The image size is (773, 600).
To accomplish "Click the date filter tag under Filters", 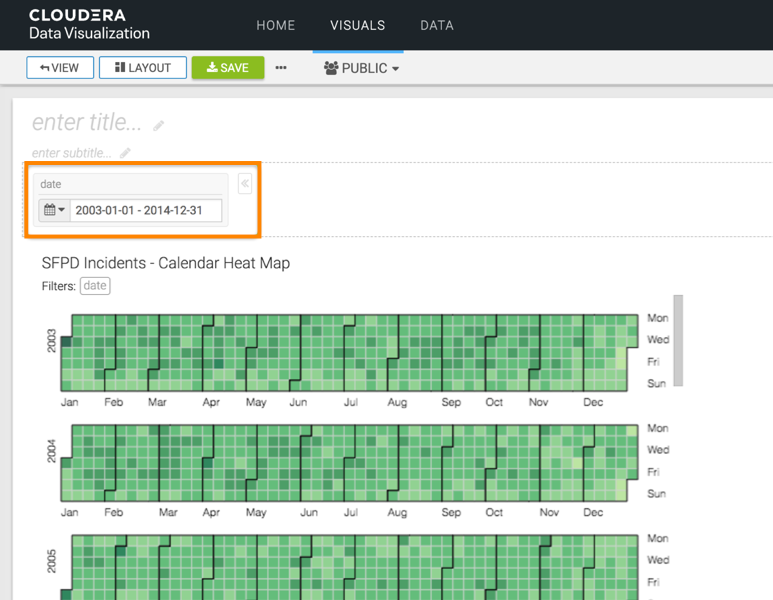I will tap(95, 286).
